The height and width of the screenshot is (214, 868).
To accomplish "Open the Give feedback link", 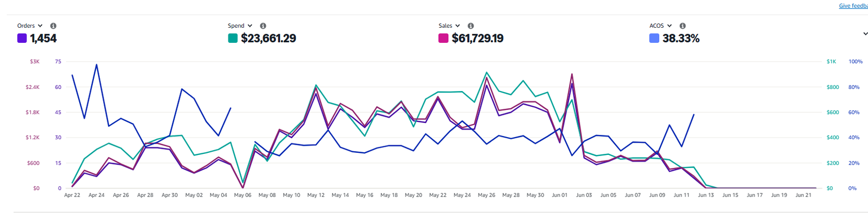I will 853,6.
